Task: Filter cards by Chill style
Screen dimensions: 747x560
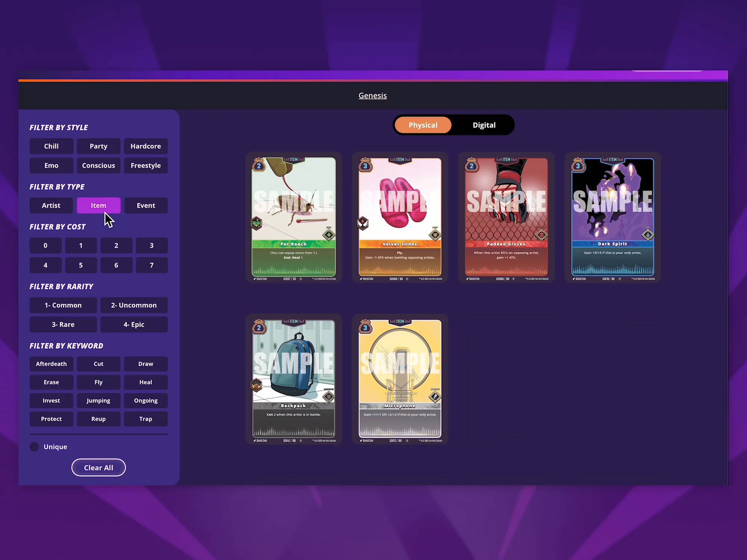Action: coord(51,146)
